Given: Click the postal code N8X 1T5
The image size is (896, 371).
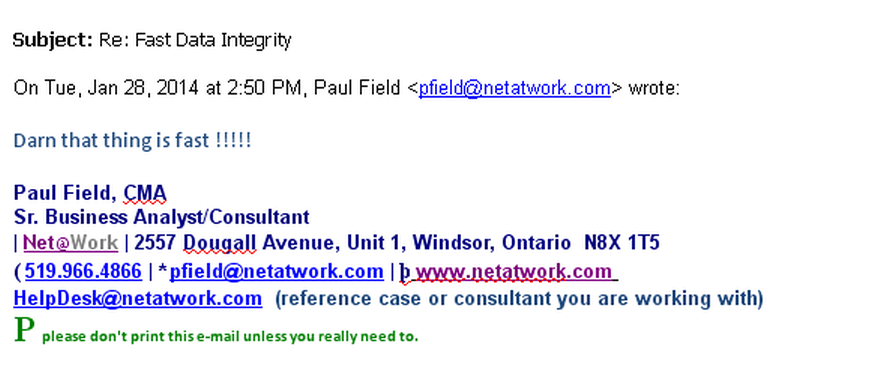Looking at the screenshot, I should pos(622,243).
